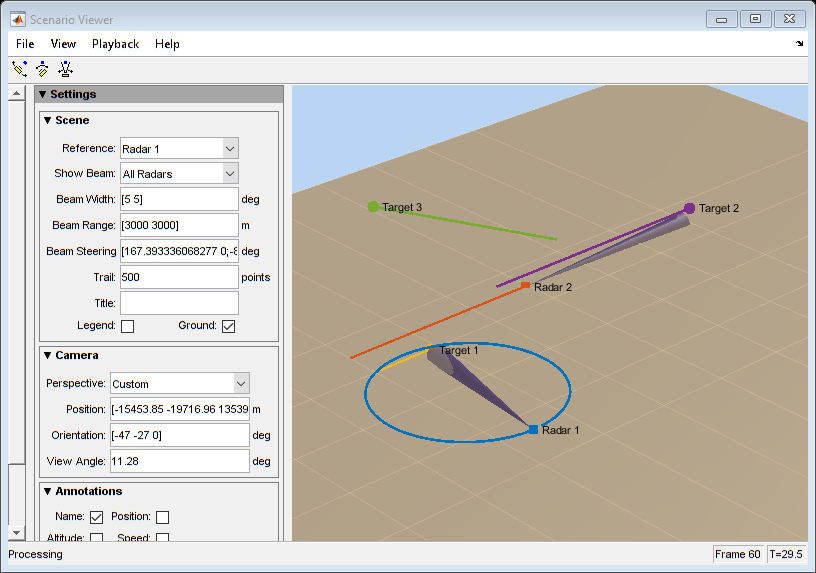This screenshot has height=573, width=816.
Task: Click the Target 2 purple marker
Action: tap(690, 208)
